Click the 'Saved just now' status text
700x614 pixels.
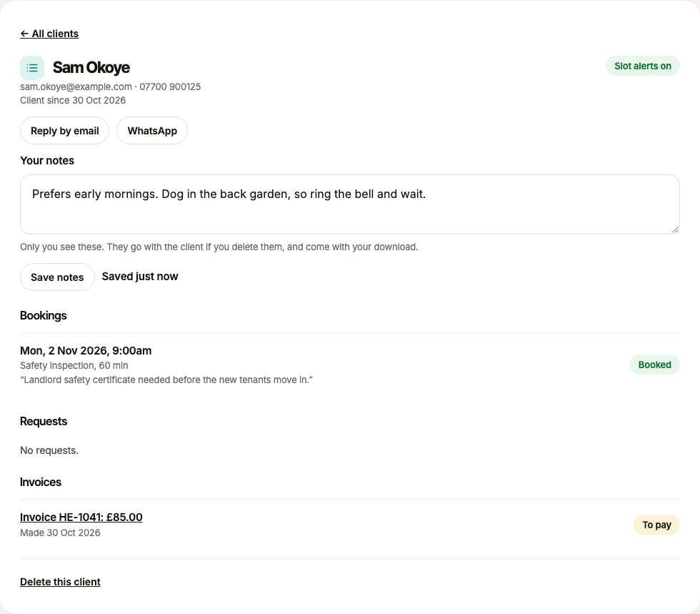(x=140, y=277)
